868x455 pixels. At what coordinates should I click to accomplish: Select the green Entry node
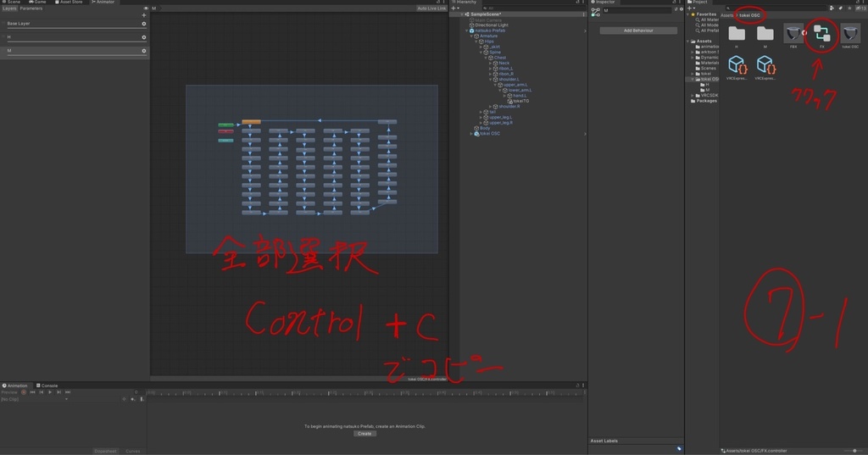225,125
